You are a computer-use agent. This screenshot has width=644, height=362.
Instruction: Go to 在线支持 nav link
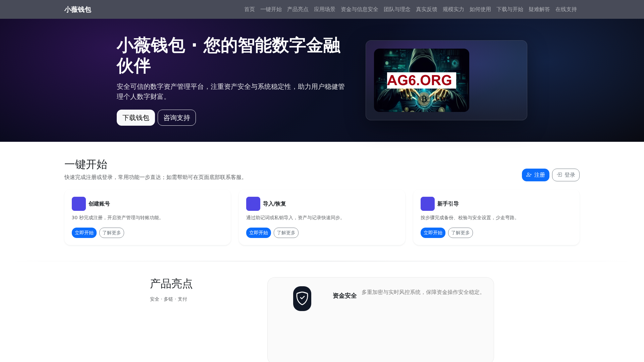click(x=566, y=9)
